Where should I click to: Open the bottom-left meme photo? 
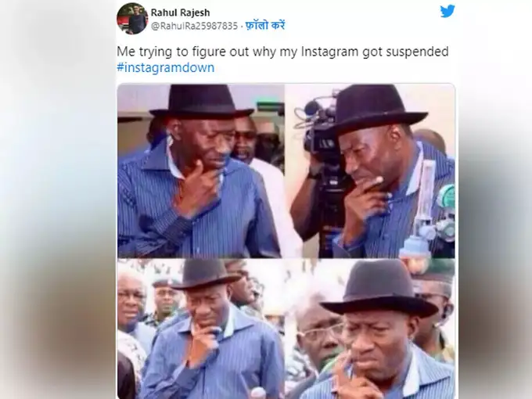coord(200,329)
